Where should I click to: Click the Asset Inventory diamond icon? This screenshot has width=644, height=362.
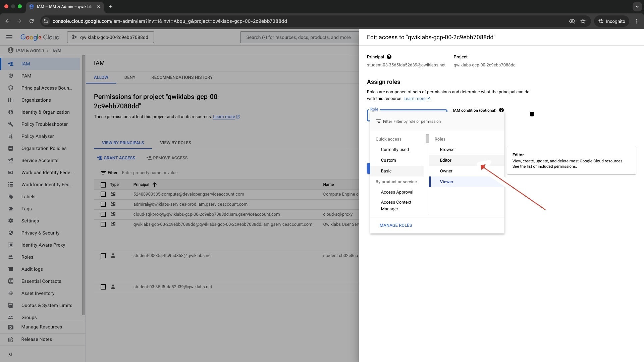pyautogui.click(x=11, y=293)
